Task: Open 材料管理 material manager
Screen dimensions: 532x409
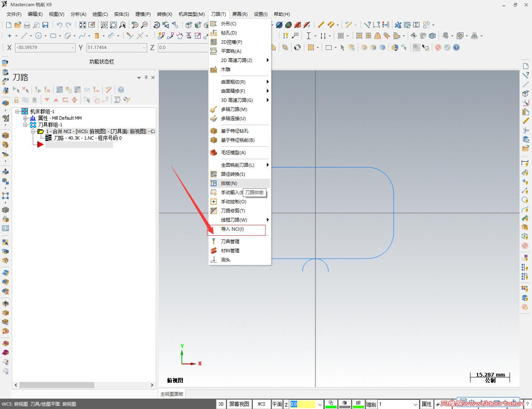Action: tap(239, 251)
